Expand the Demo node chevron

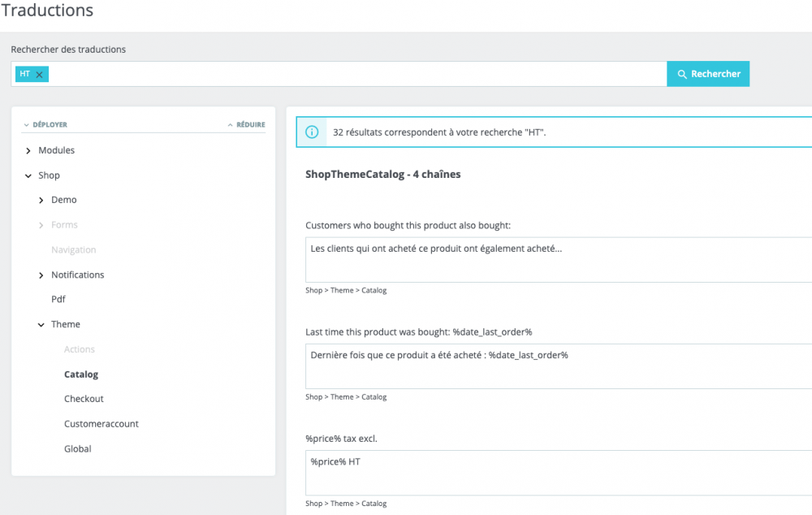point(41,200)
